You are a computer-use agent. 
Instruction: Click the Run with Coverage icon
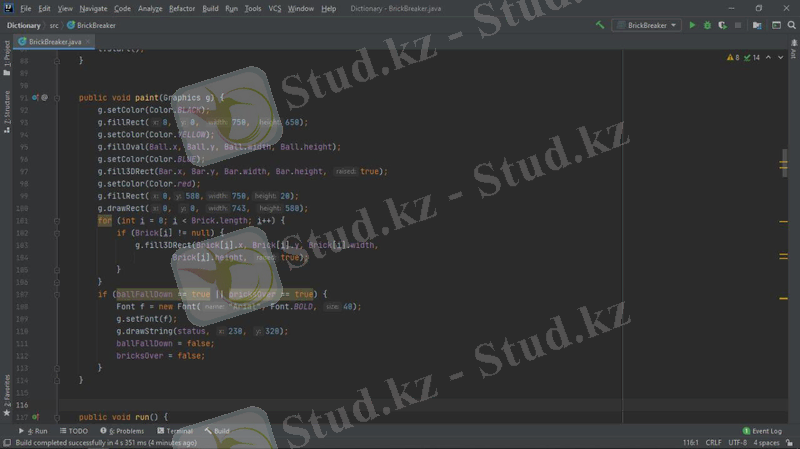[x=722, y=25]
